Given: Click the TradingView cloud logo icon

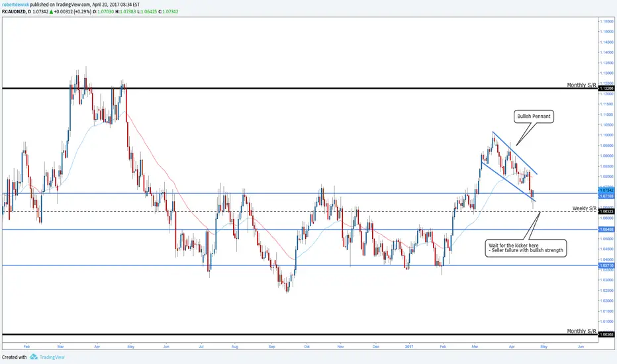Looking at the screenshot, I should pos(34,357).
